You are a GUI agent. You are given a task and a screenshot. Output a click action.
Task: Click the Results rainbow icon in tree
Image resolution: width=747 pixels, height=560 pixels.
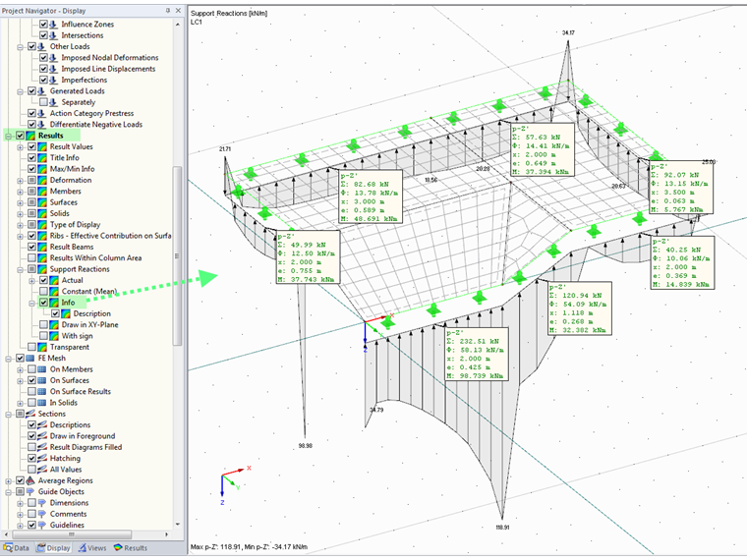point(30,136)
